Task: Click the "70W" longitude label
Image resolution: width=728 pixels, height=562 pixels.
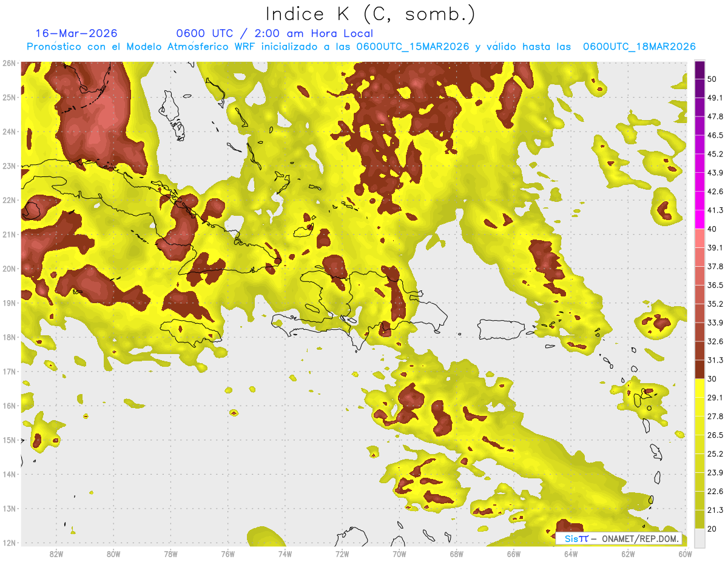Action: point(399,554)
